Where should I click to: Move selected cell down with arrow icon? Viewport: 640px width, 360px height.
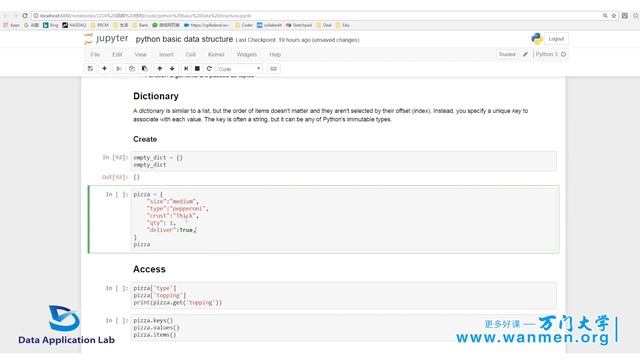click(x=172, y=69)
